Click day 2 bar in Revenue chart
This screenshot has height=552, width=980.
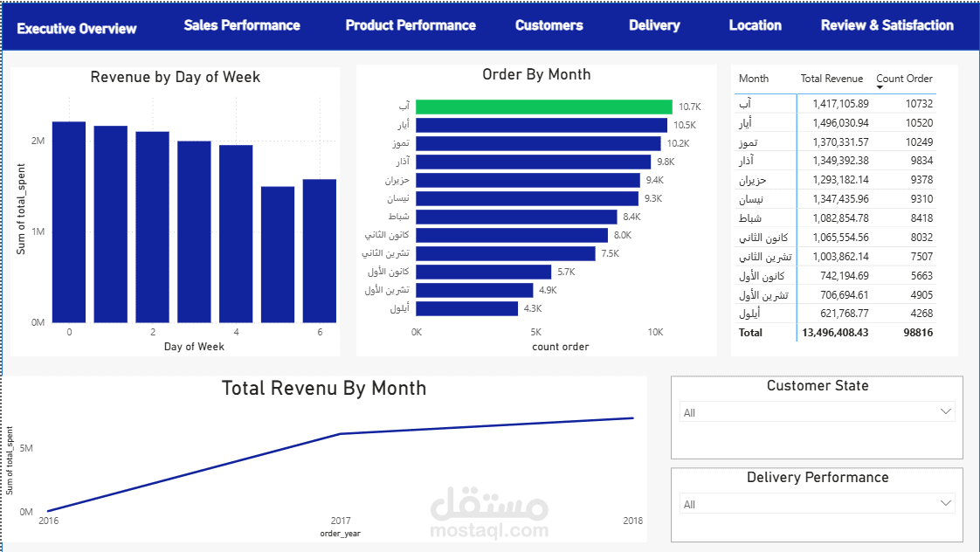point(153,227)
